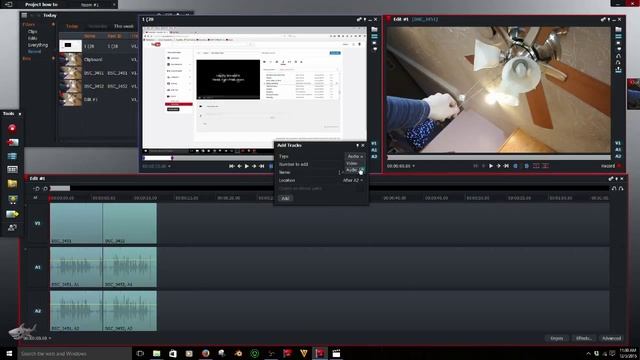Open the keyboard-style tool icon in Tools panel
The height and width of the screenshot is (360, 640).
click(12, 169)
